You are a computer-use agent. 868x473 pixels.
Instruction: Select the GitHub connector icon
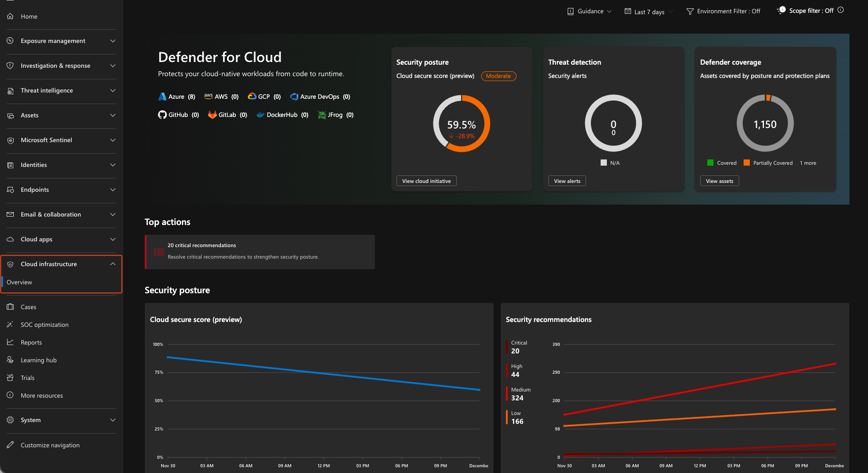click(162, 115)
